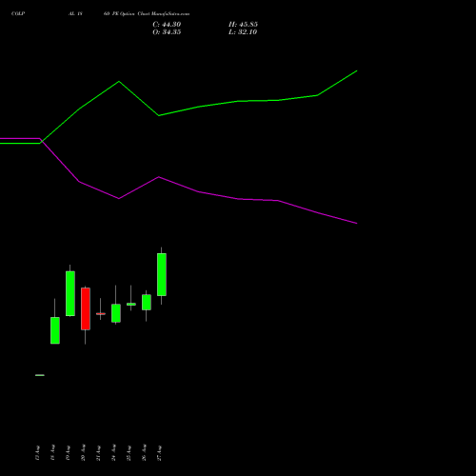Click the low price value L: 32.10
Screen dimensions: 476x476
[x=243, y=32]
